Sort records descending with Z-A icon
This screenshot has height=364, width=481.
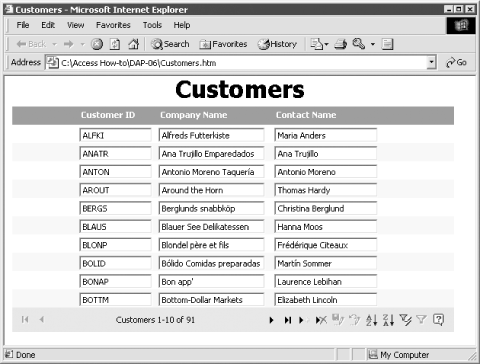(x=388, y=320)
